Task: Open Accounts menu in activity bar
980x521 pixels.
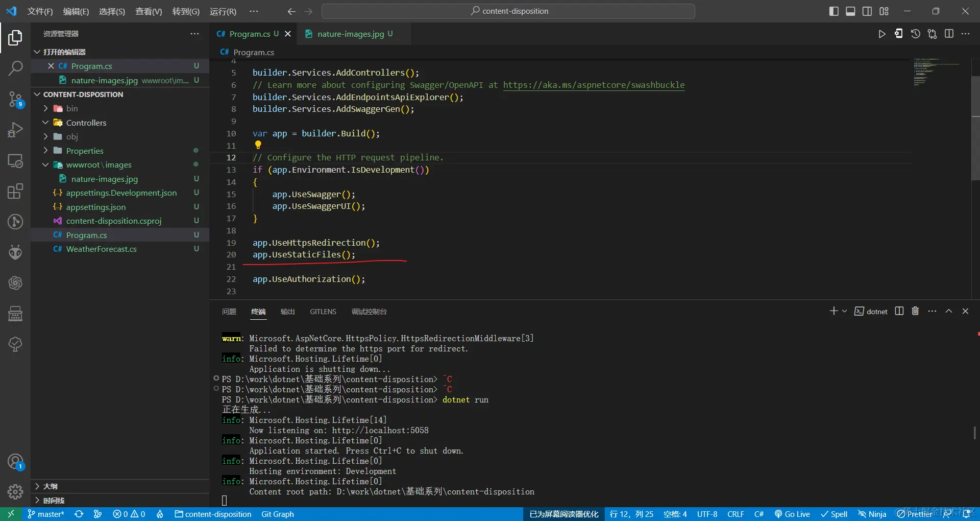Action: pyautogui.click(x=15, y=462)
